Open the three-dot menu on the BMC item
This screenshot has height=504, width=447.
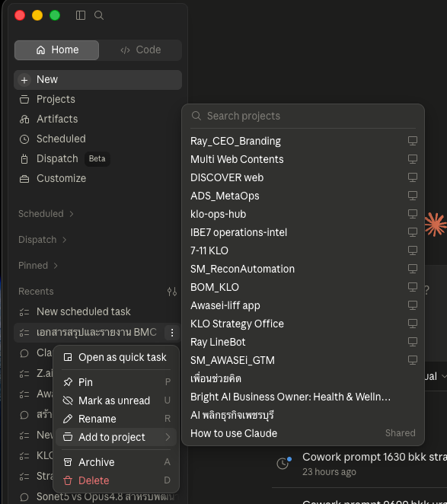172,333
